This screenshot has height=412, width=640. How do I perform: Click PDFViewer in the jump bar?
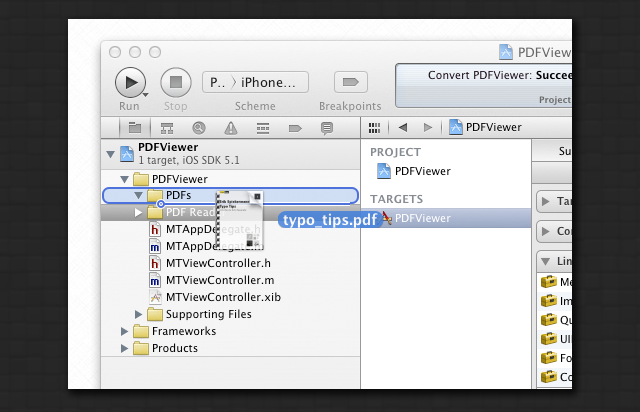pos(486,127)
